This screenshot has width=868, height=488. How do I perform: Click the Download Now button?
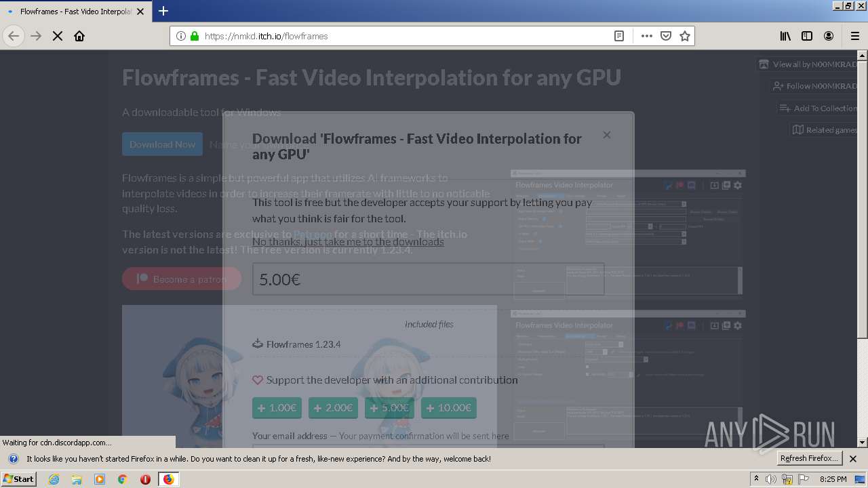point(162,144)
